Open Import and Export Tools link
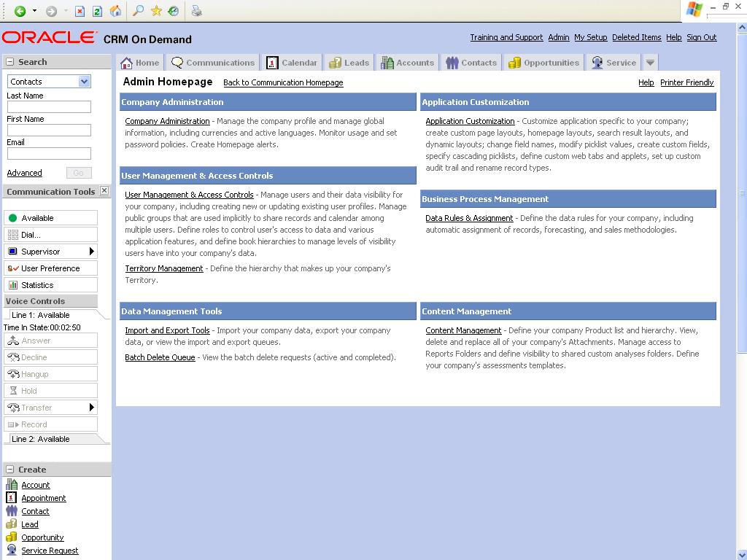Viewport: 747px width, 560px height. 167,330
